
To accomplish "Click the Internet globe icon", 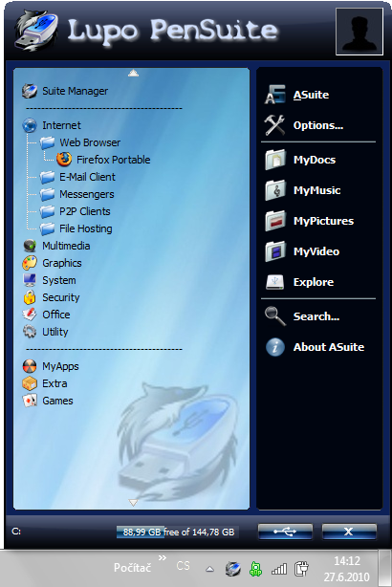I will [30, 125].
